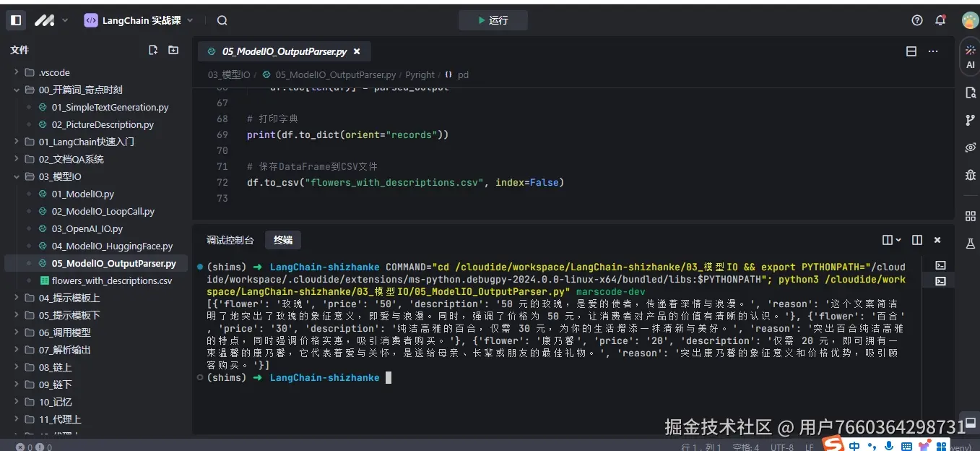Open the notifications bell icon

tap(940, 20)
